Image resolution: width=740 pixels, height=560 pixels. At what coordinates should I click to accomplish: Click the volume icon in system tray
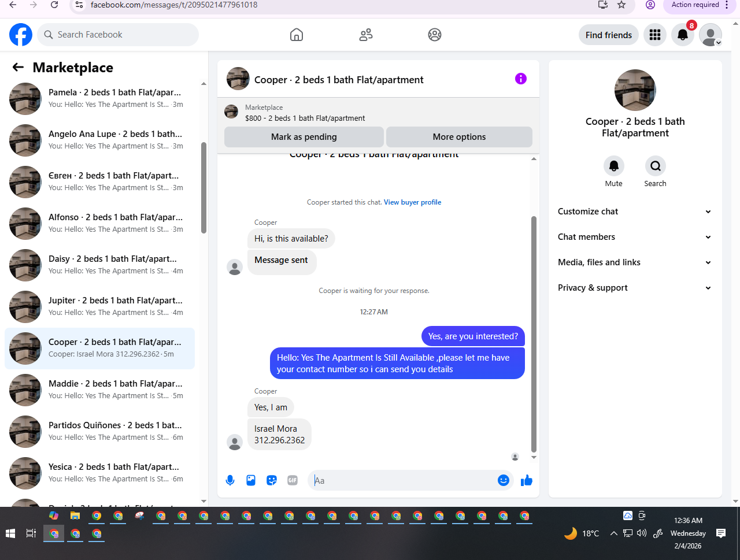(x=642, y=533)
